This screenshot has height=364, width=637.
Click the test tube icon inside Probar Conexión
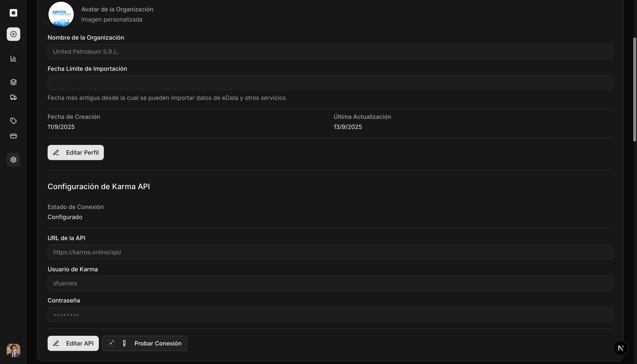coord(124,343)
